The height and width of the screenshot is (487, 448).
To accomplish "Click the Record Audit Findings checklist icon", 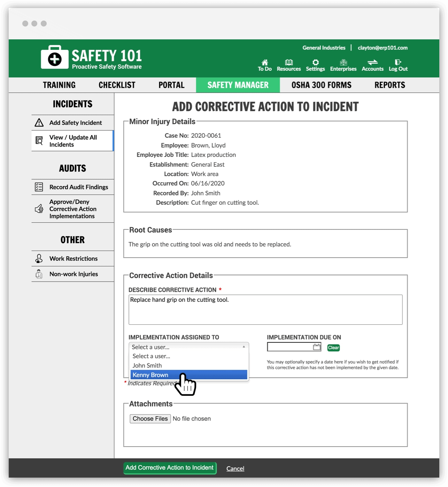I will pyautogui.click(x=39, y=187).
